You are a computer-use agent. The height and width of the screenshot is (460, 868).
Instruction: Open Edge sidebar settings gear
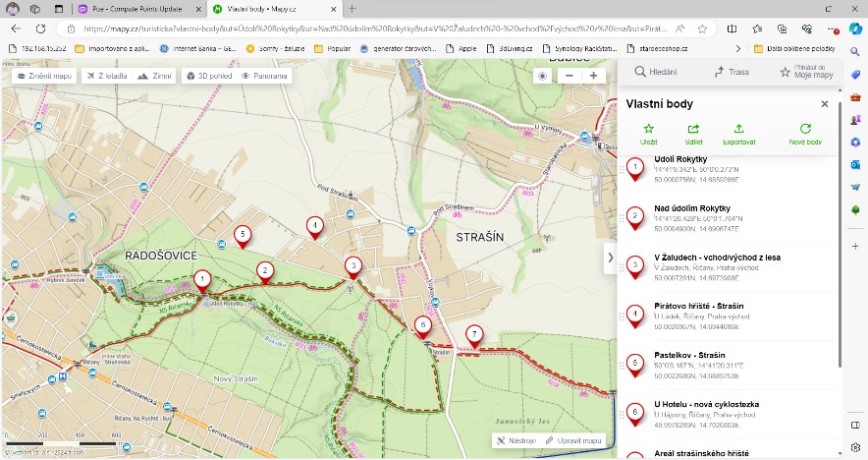coord(855,448)
